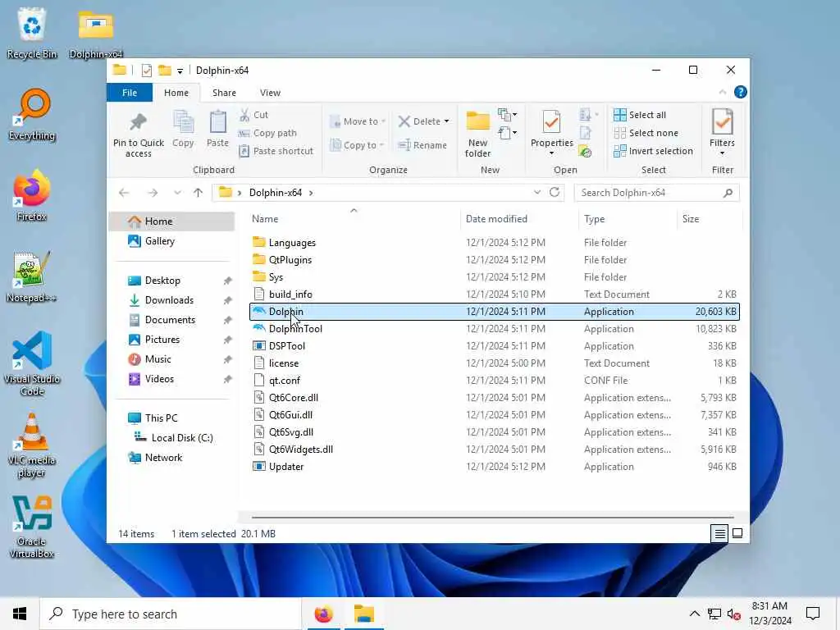Click Select none in the ribbon
The image size is (840, 630).
tap(646, 133)
